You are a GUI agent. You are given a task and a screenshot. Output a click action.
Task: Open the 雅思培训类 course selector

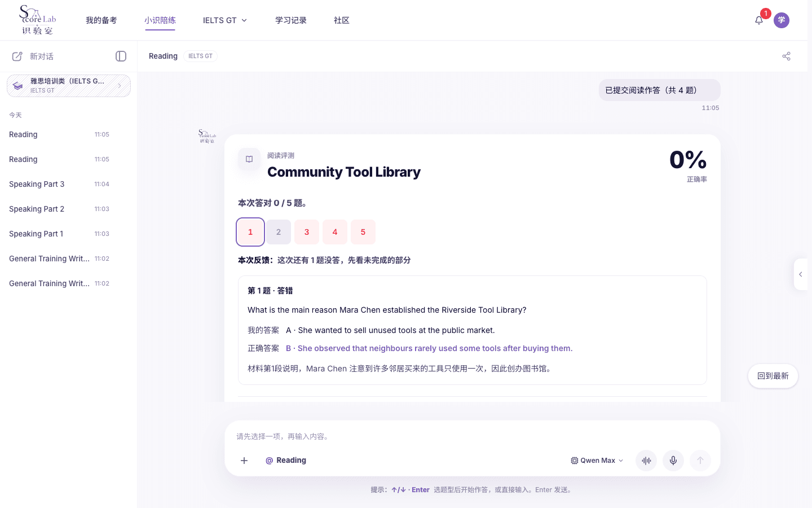69,86
